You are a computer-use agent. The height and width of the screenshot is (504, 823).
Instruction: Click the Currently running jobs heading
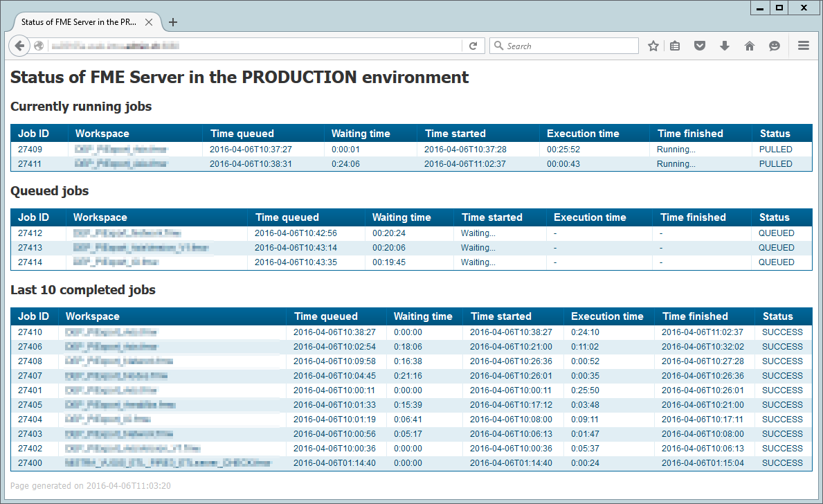[81, 107]
